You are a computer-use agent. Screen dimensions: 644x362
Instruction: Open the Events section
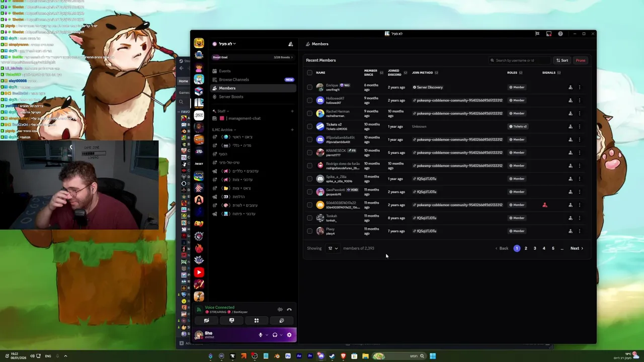point(253,71)
